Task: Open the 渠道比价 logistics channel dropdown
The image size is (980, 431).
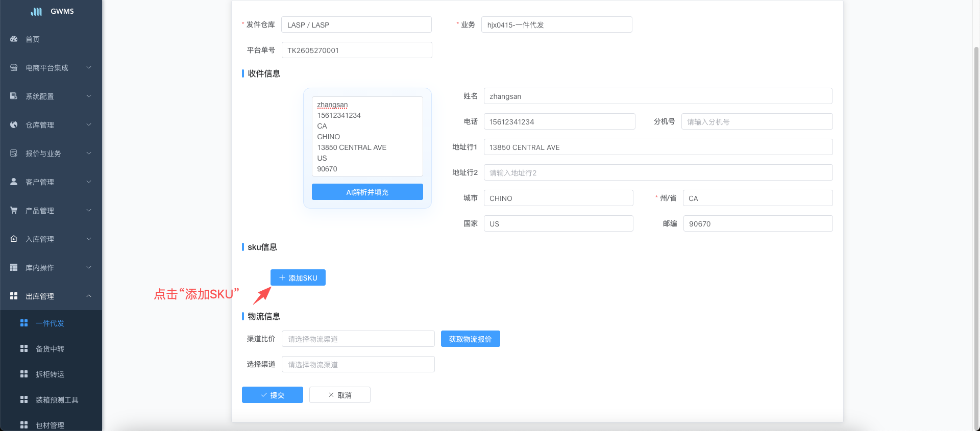Action: click(358, 339)
